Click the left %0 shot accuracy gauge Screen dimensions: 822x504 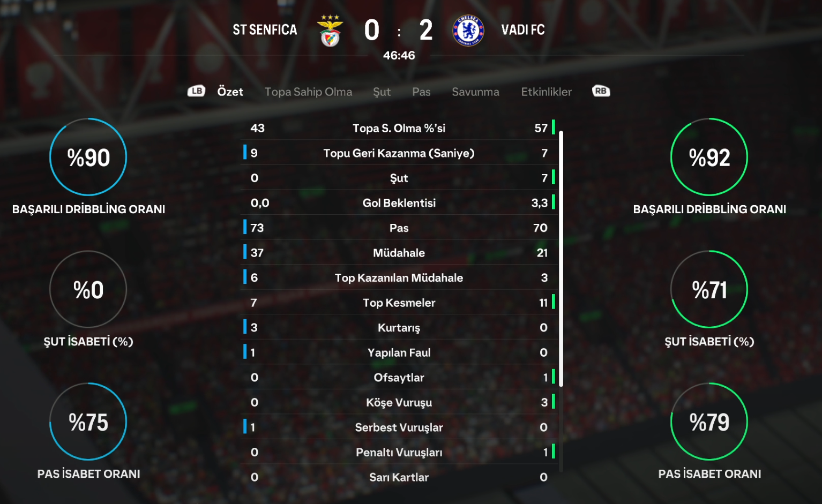(88, 289)
